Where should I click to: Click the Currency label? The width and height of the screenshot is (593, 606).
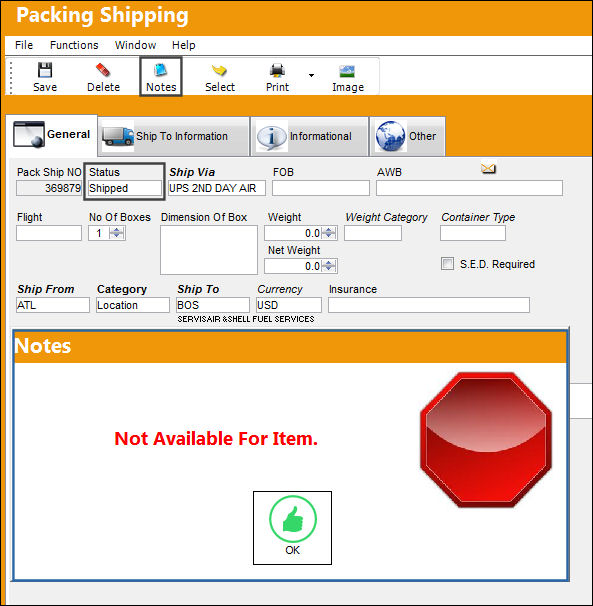280,289
